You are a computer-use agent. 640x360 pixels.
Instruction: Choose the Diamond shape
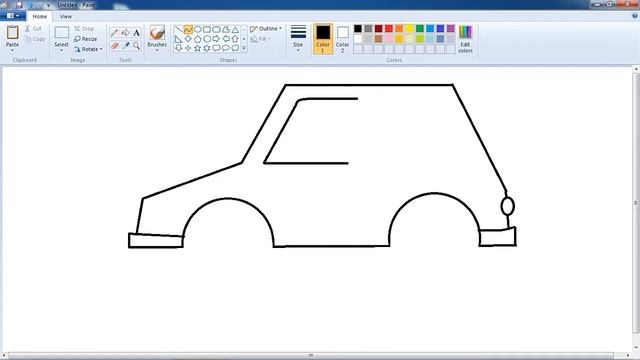(x=188, y=39)
